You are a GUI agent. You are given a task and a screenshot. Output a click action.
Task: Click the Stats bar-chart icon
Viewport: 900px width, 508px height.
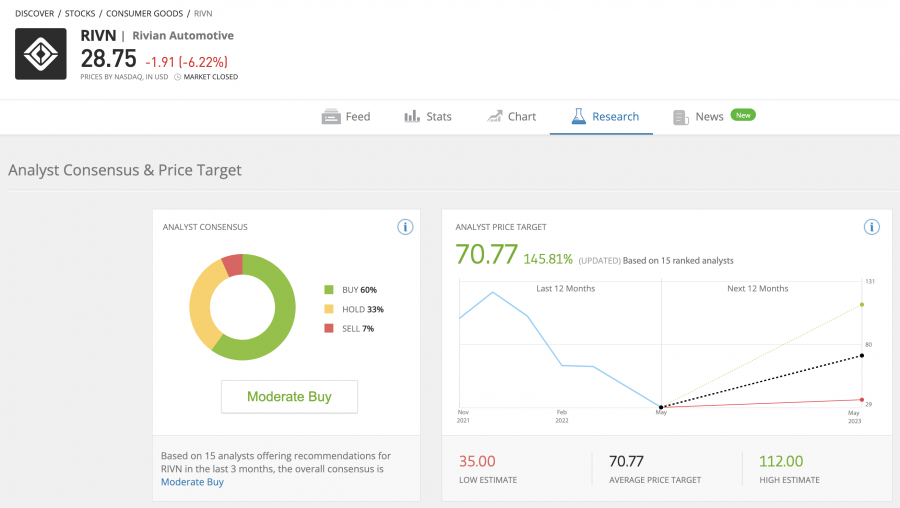tap(412, 117)
